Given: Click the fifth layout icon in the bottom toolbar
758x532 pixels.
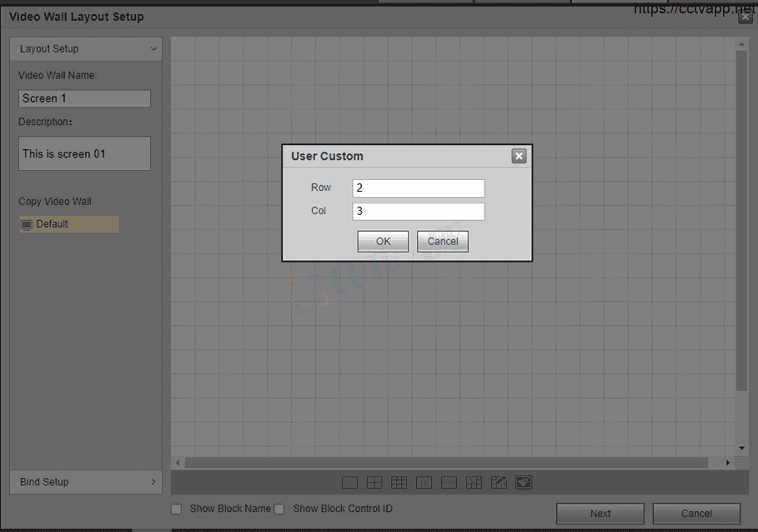Looking at the screenshot, I should point(449,482).
